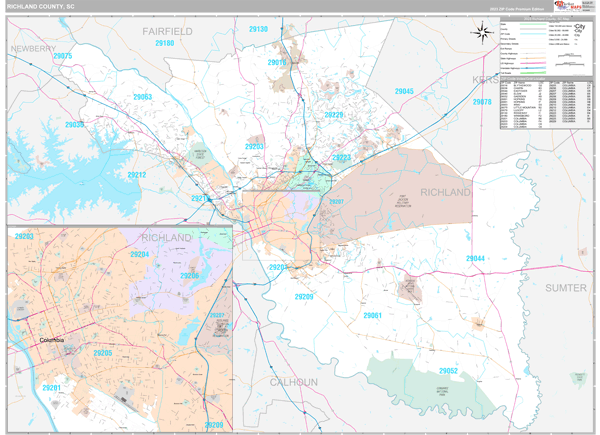
Task: Click the CALHOUN county label
Action: click(293, 383)
